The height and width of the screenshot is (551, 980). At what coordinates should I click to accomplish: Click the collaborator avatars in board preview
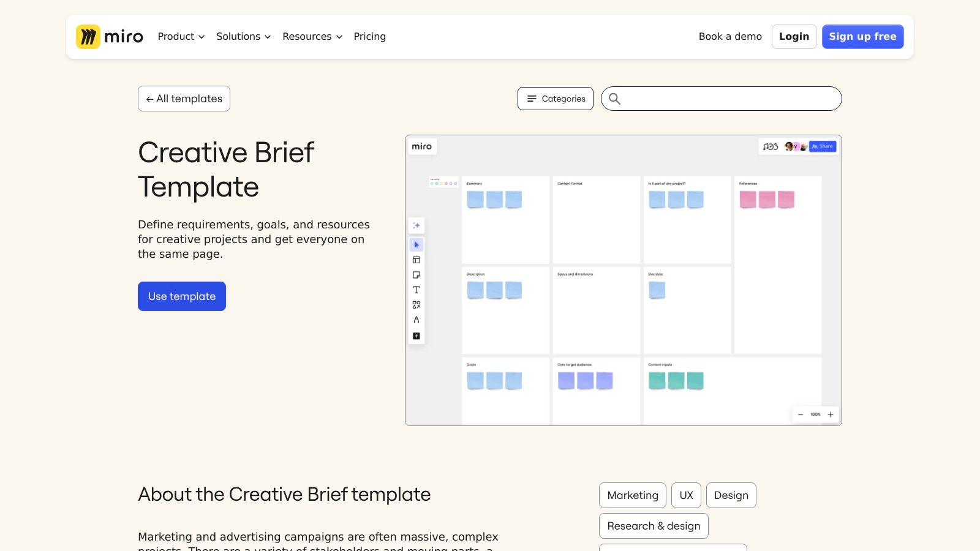796,146
